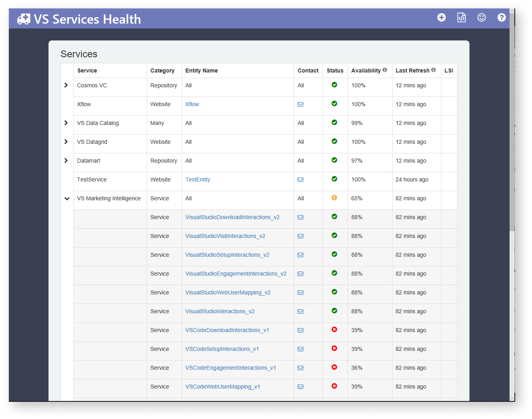The image size is (532, 419).
Task: Click the envelope for VSCodeWebUserMapping_v1
Action: [x=300, y=387]
